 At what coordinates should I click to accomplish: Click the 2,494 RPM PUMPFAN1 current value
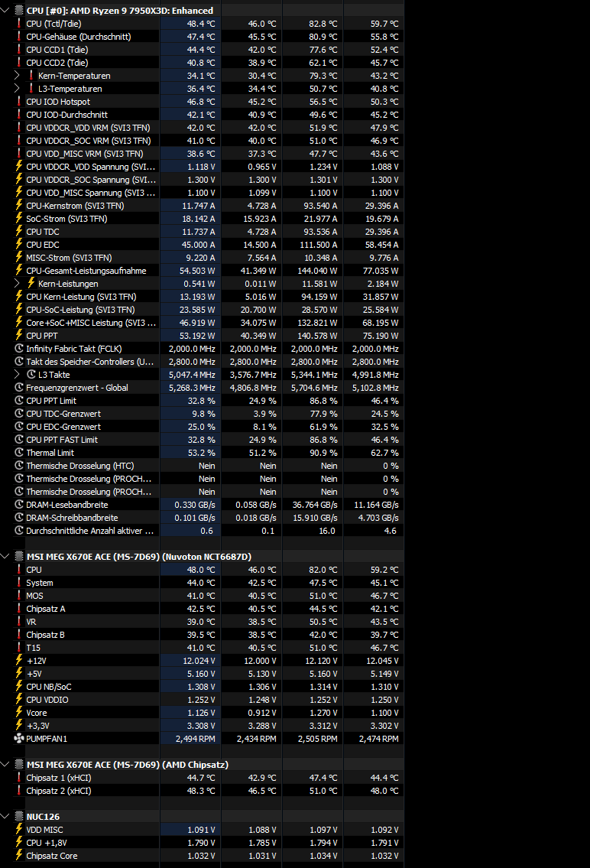coord(195,739)
